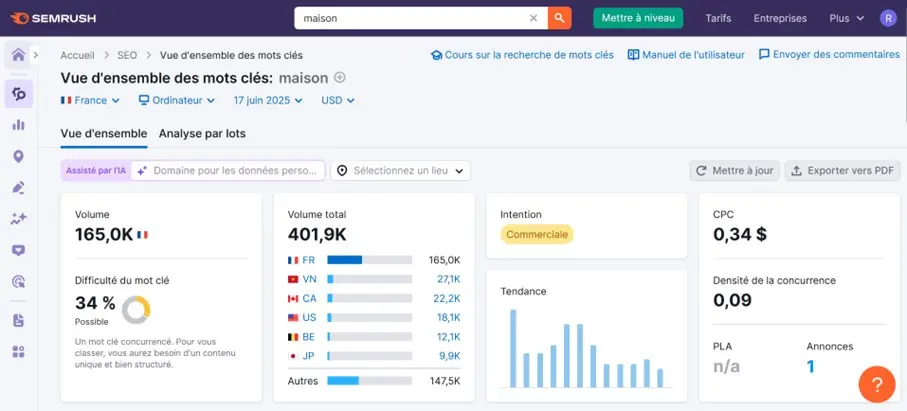Switch to Vue d'ensemble tab

click(x=104, y=134)
